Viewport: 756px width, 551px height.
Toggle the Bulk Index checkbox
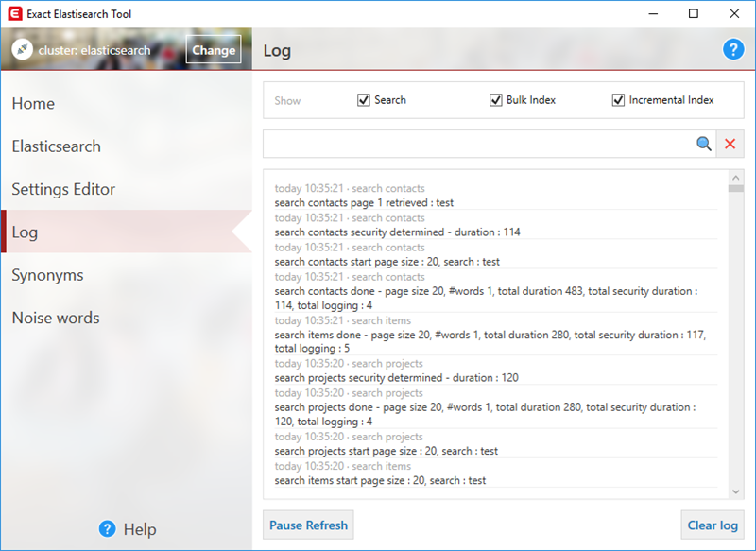click(x=496, y=100)
